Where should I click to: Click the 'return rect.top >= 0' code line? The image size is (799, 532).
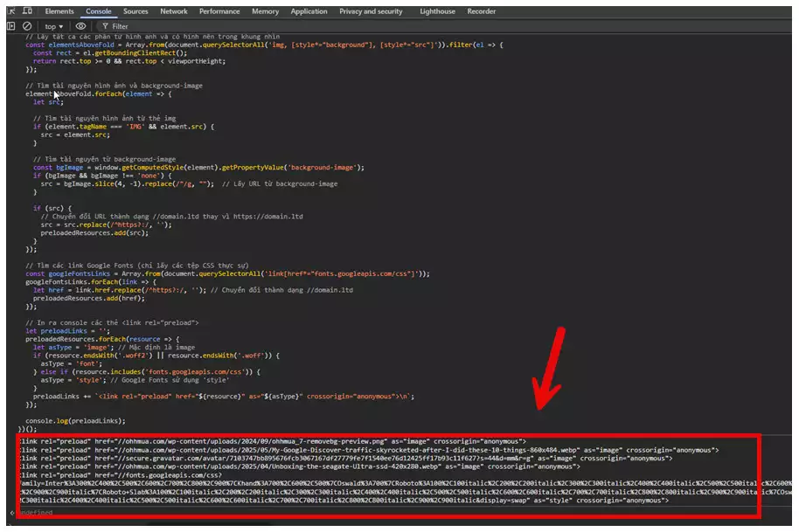pos(129,61)
